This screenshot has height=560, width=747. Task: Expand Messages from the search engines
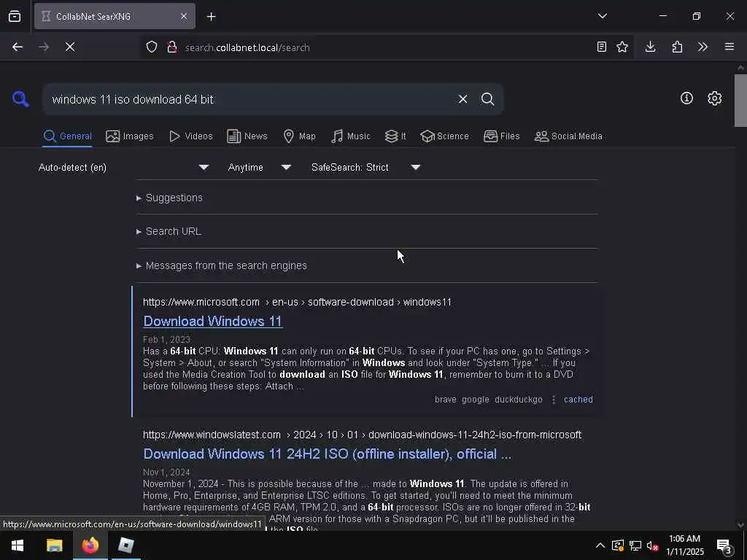coord(222,265)
